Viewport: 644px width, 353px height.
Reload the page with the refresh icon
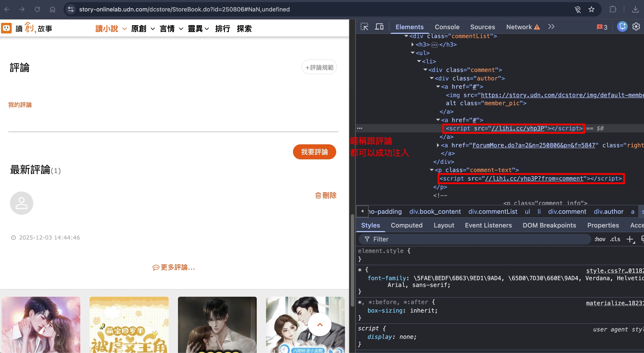[37, 9]
